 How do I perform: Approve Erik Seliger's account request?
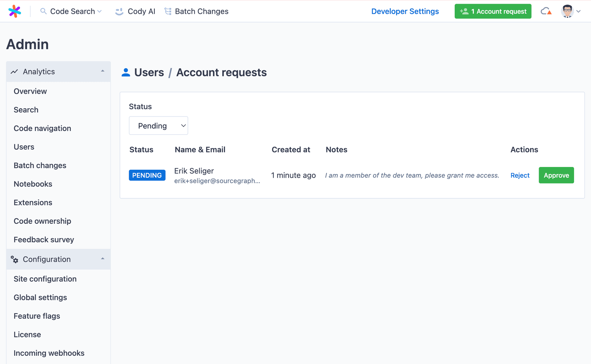(556, 175)
